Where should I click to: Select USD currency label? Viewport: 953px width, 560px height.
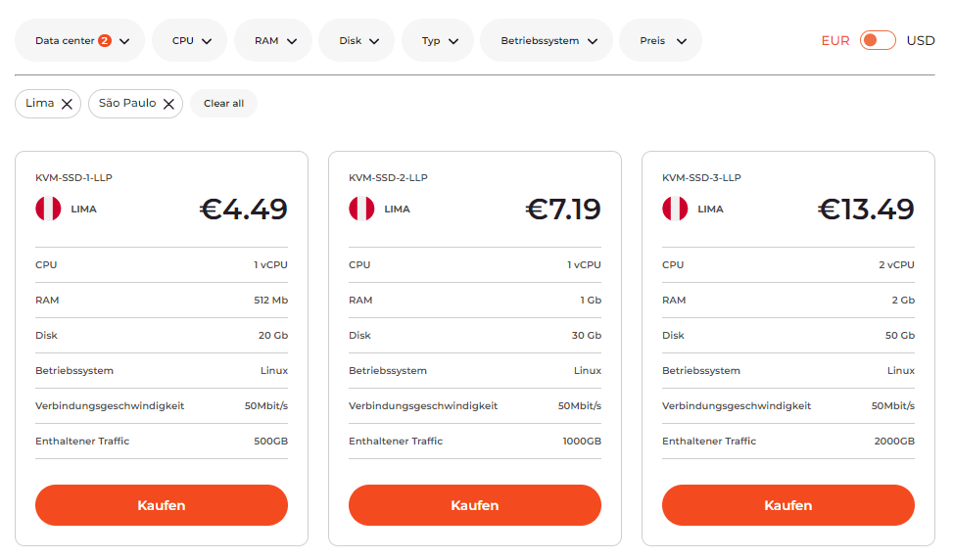coord(920,41)
